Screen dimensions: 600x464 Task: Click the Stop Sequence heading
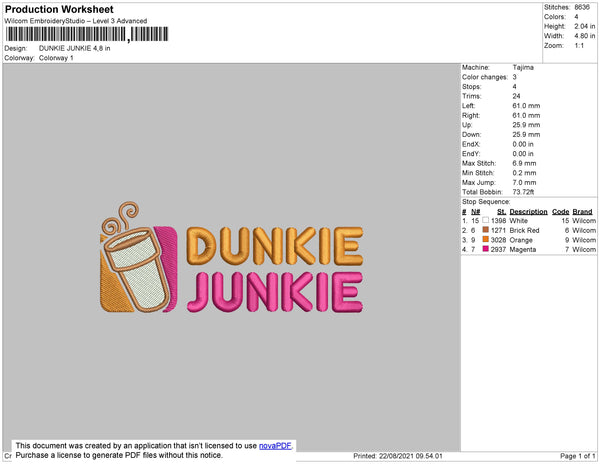[x=486, y=202]
